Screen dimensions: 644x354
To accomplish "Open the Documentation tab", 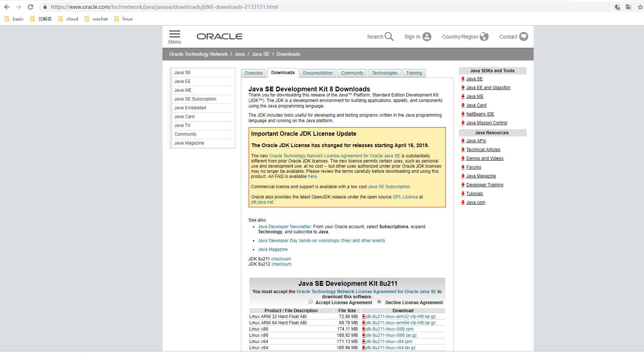I will coord(318,73).
